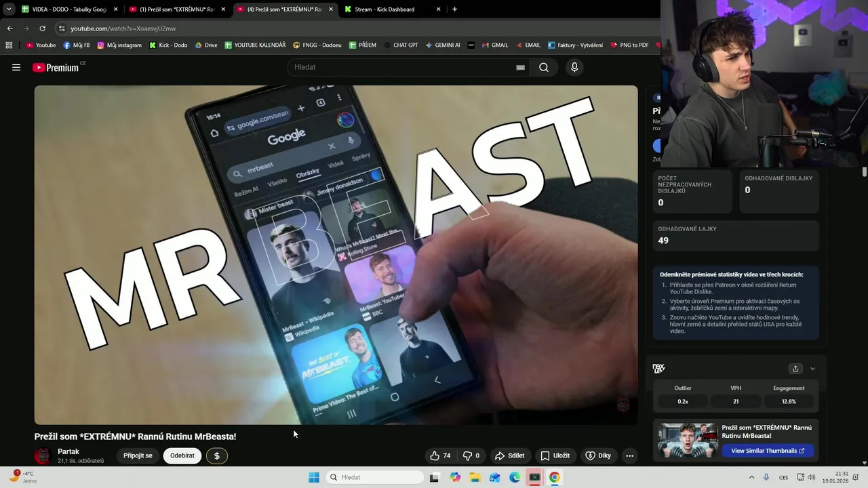This screenshot has height=488, width=868.
Task: Click the Engagement 12.6% value
Action: (x=789, y=401)
